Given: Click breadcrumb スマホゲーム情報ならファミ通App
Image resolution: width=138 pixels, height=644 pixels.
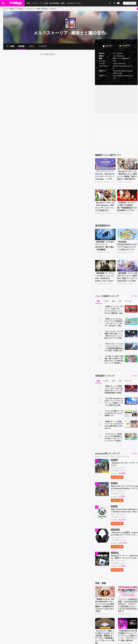Looking at the screenshot, I should (x=13, y=9).
